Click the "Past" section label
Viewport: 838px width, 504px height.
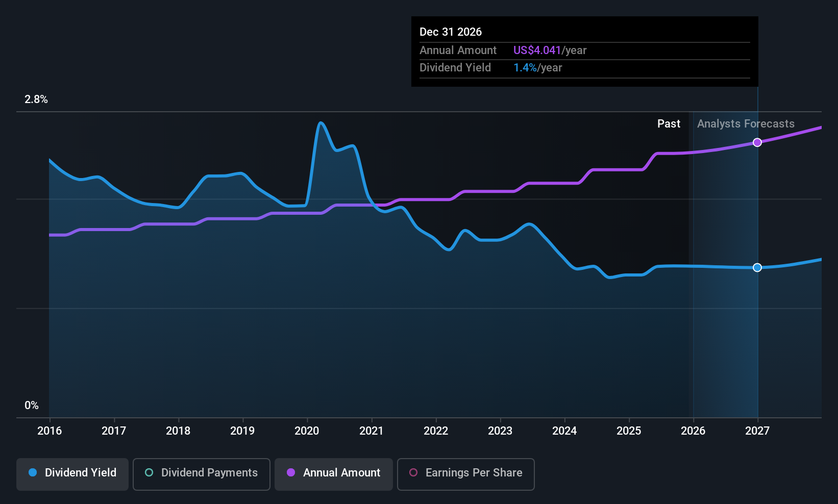click(669, 124)
